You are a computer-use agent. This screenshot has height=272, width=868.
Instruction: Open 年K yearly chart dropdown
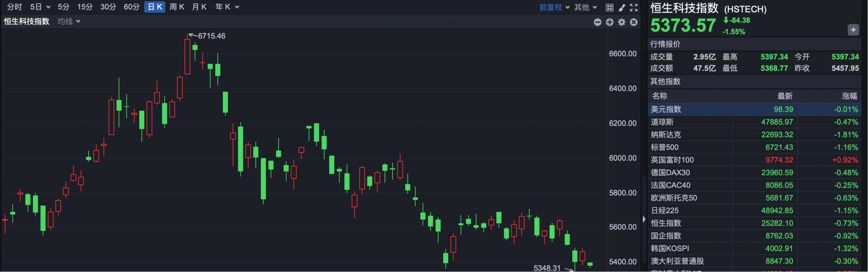pos(227,7)
